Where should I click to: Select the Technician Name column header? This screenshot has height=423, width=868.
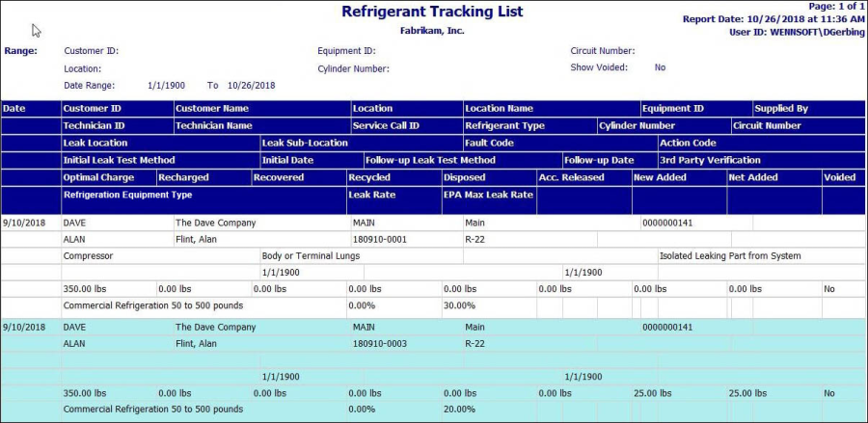213,126
